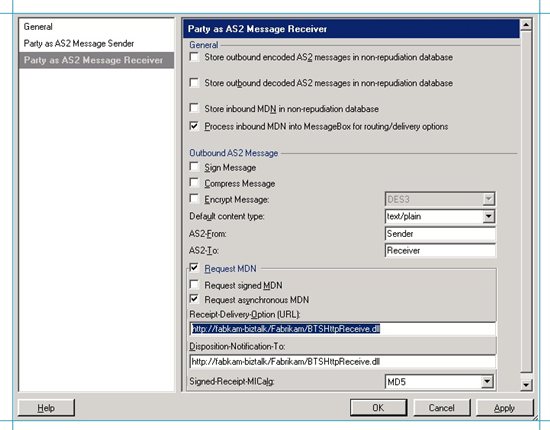Click the Receipt-Delivery-Option URL field
Image resolution: width=550 pixels, height=430 pixels.
(x=343, y=329)
